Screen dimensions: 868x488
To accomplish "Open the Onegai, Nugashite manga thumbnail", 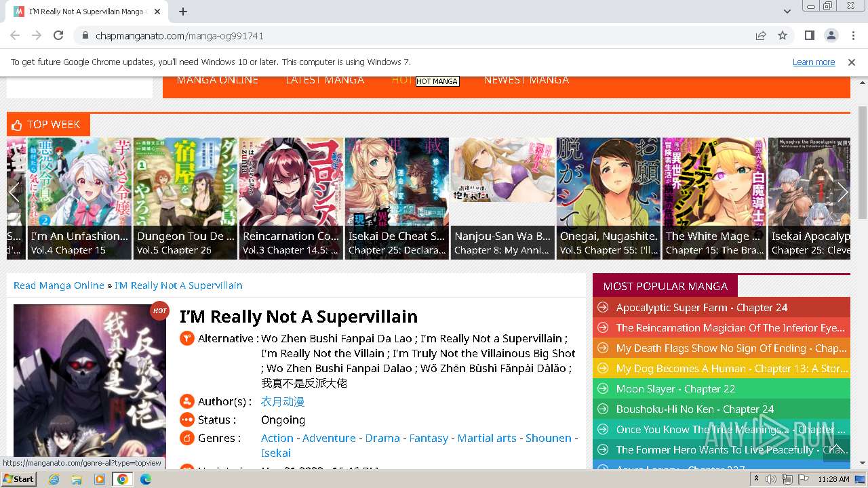I will coord(608,198).
